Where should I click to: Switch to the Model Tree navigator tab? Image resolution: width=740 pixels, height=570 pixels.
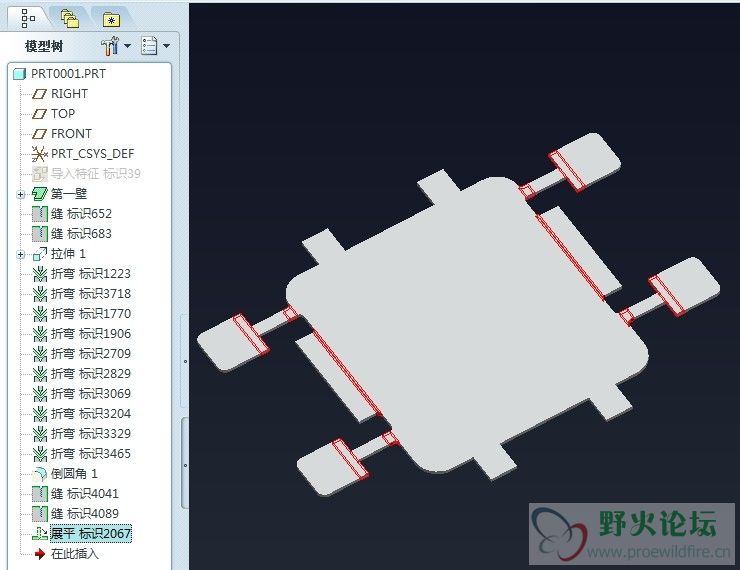point(28,18)
